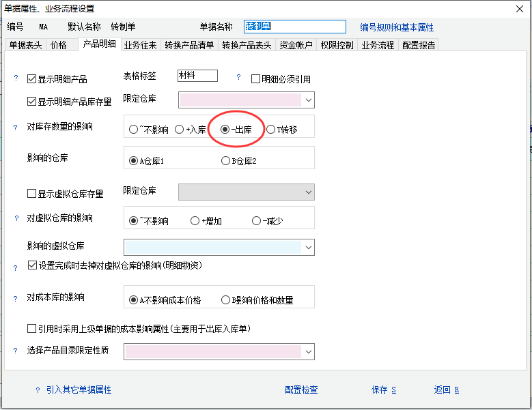Click help icon beside 对虚拟仓库的影响
532x410 pixels.
[x=16, y=219]
